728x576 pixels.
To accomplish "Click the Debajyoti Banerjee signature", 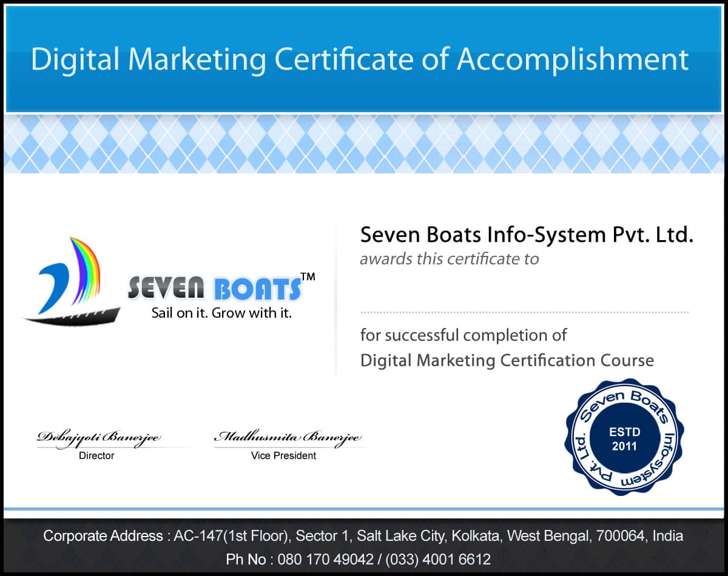I will [x=99, y=437].
